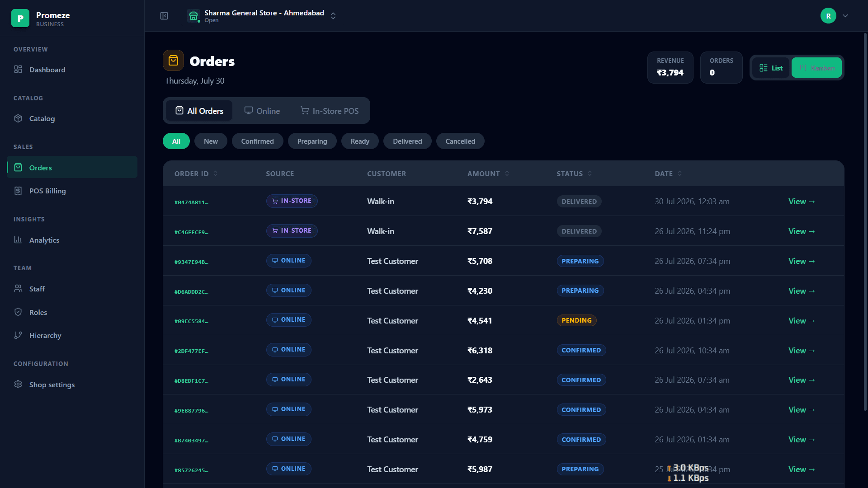Filter orders by Preparing status
This screenshot has width=868, height=488.
click(312, 141)
